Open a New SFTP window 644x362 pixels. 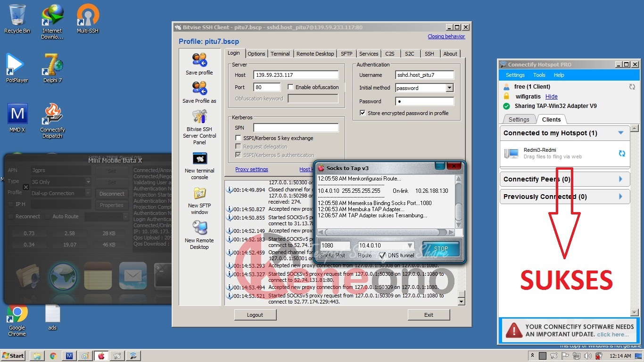[x=199, y=193]
